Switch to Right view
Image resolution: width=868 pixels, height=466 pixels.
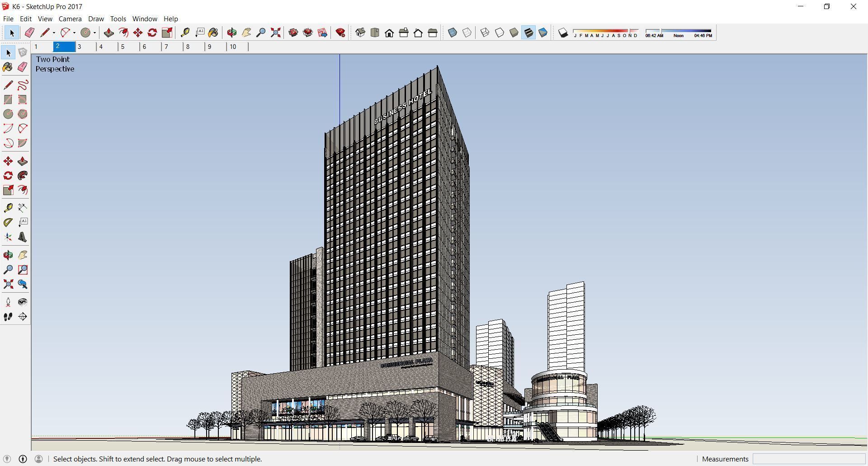click(404, 33)
